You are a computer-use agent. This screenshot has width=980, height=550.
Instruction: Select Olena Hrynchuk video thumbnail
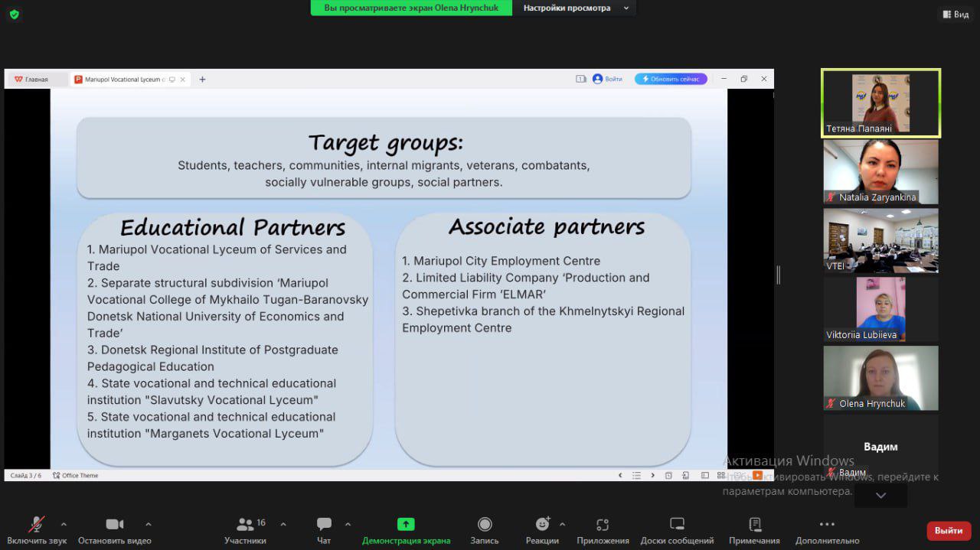[880, 378]
